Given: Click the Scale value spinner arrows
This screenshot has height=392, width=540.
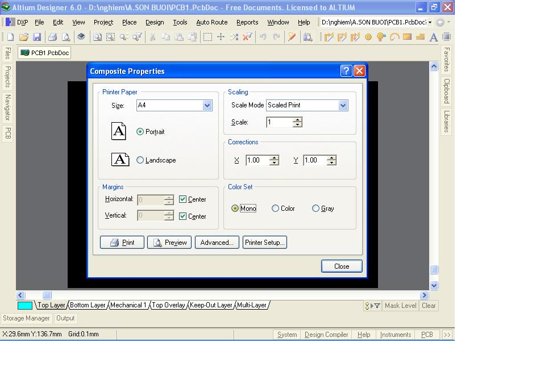Looking at the screenshot, I should pyautogui.click(x=297, y=122).
